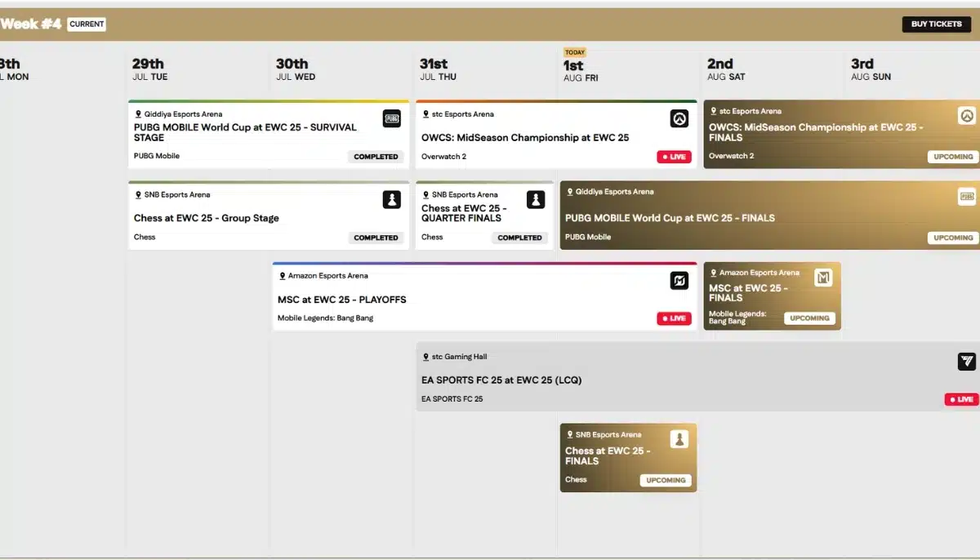The width and height of the screenshot is (980, 560).
Task: Click the MSC Finals game logo icon
Action: pyautogui.click(x=823, y=278)
